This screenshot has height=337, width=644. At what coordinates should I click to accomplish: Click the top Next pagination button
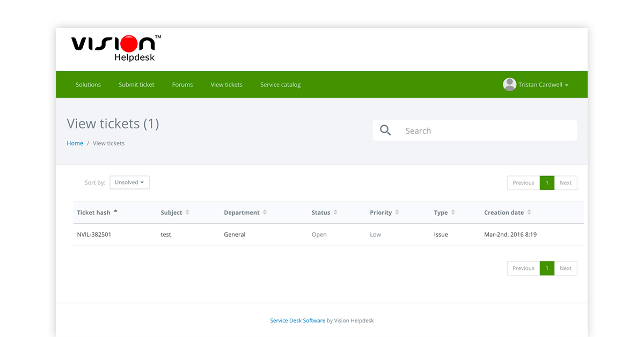pos(566,182)
